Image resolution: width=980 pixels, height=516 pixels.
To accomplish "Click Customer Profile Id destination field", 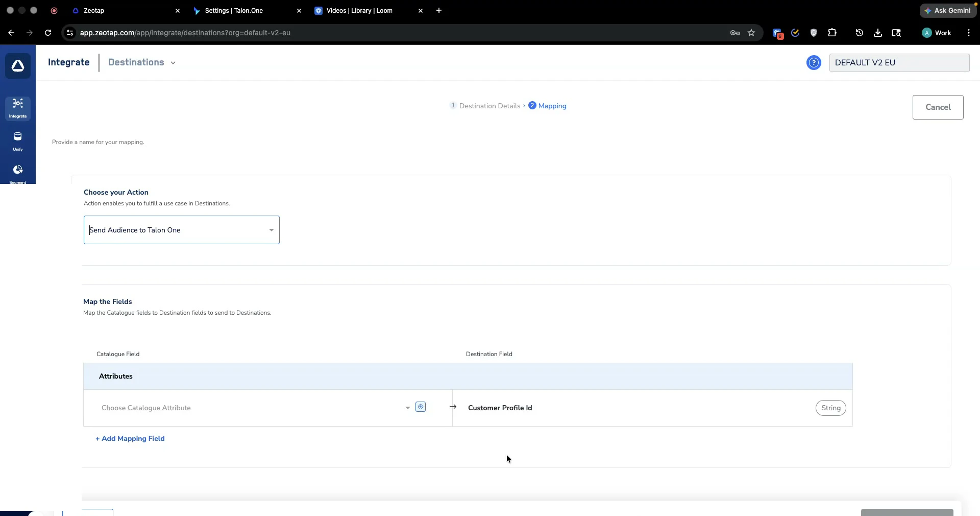I will click(x=500, y=408).
